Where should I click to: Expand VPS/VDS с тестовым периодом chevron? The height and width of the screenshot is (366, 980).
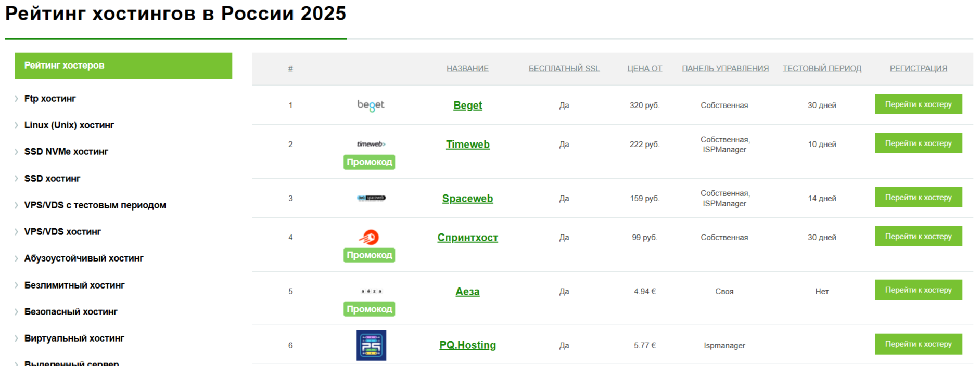point(16,205)
